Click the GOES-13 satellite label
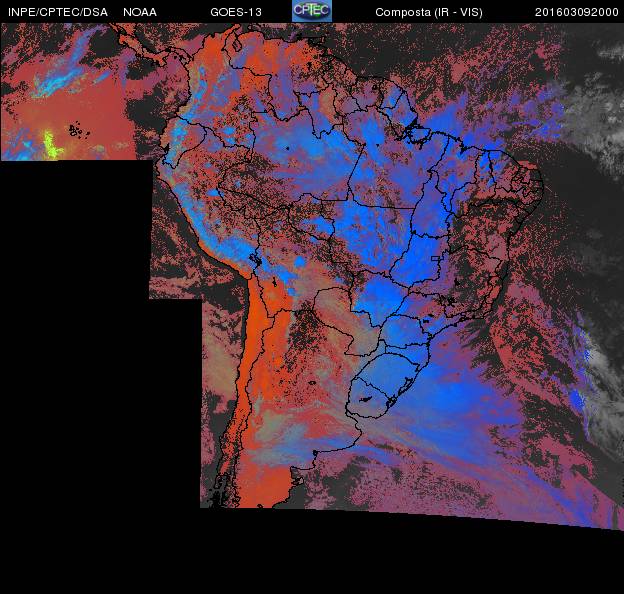The image size is (624, 594). [236, 12]
